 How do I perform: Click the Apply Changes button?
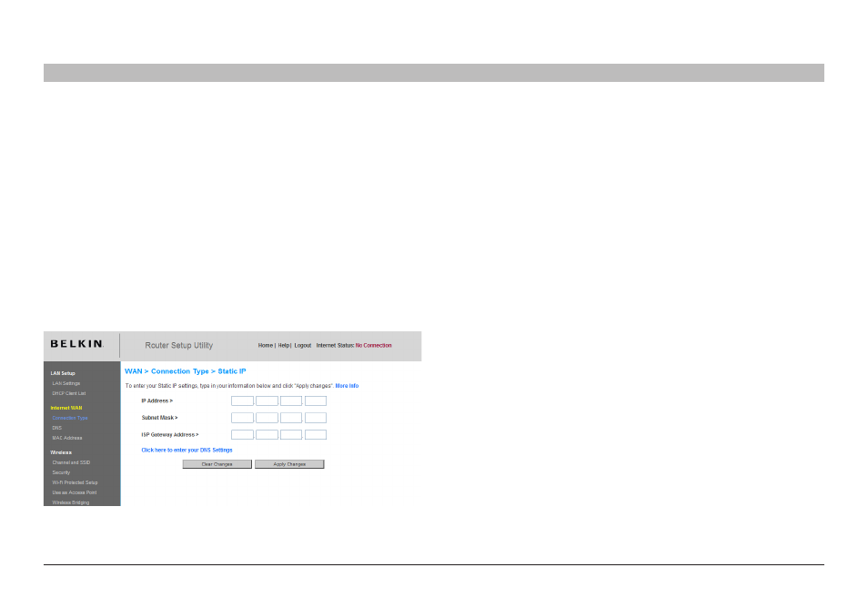289,464
